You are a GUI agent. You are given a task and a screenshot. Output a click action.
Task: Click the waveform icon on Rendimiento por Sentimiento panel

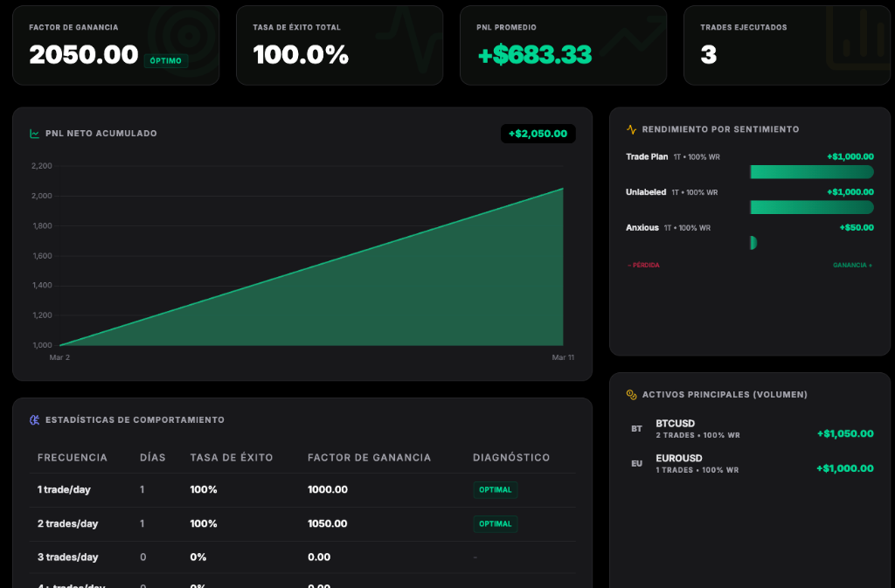pos(631,128)
